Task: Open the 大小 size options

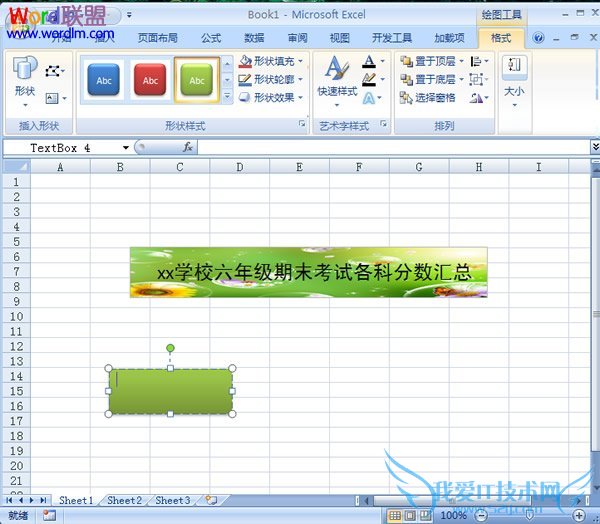Action: [514, 82]
